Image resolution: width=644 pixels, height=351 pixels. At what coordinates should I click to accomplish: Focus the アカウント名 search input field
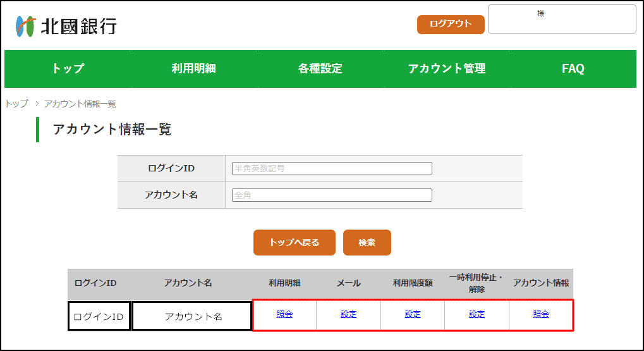point(332,195)
